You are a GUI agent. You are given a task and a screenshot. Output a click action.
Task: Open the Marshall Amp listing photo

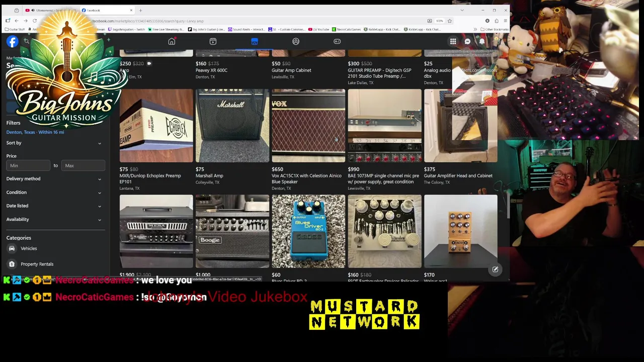(x=232, y=126)
